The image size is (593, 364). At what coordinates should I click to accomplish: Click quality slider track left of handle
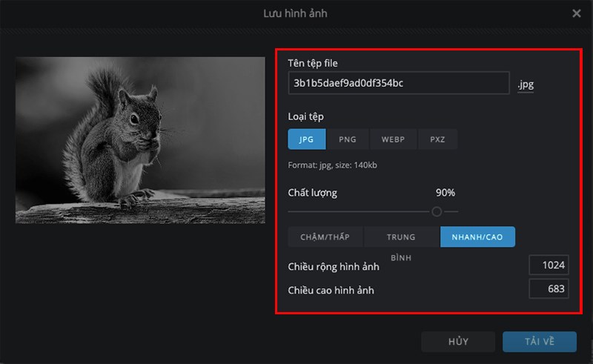point(356,211)
